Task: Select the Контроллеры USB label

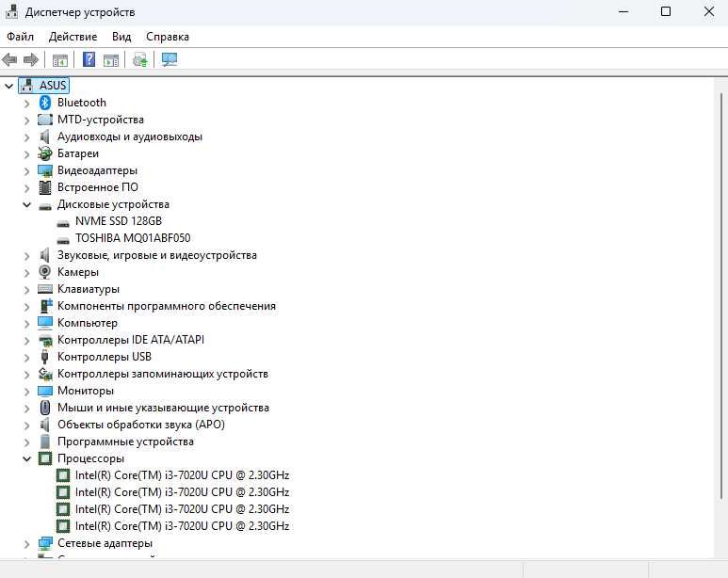Action: [105, 357]
